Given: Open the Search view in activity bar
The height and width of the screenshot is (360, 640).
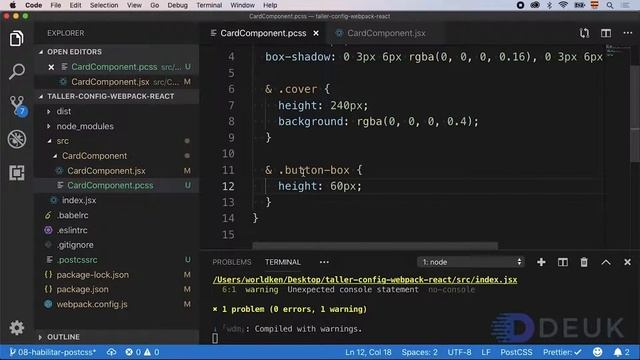Looking at the screenshot, I should click(16, 71).
